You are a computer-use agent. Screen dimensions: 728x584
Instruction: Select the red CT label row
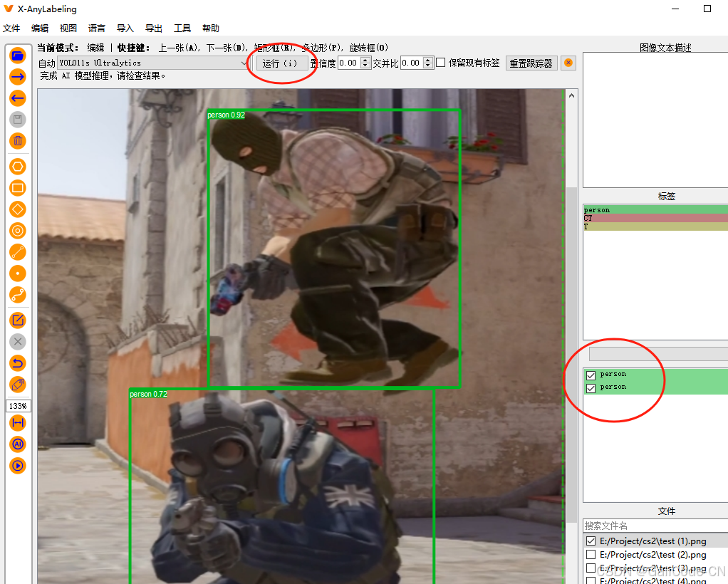tap(655, 218)
